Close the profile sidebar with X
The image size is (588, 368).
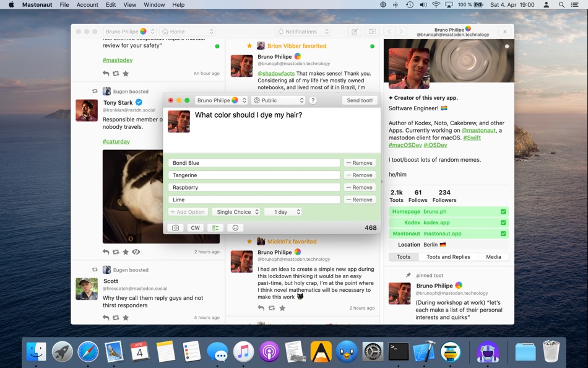[505, 32]
